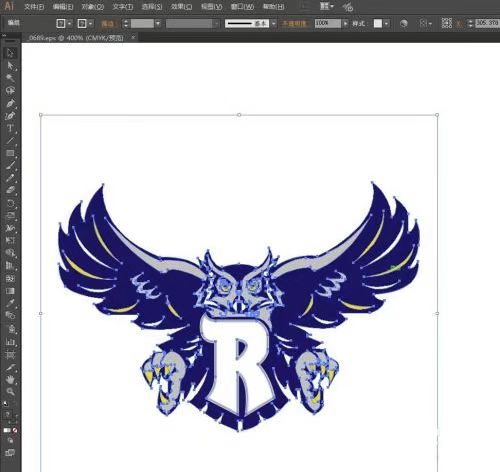Click the fill and stroke swatch in toolbox
This screenshot has width=500, height=472.
click(x=7, y=415)
